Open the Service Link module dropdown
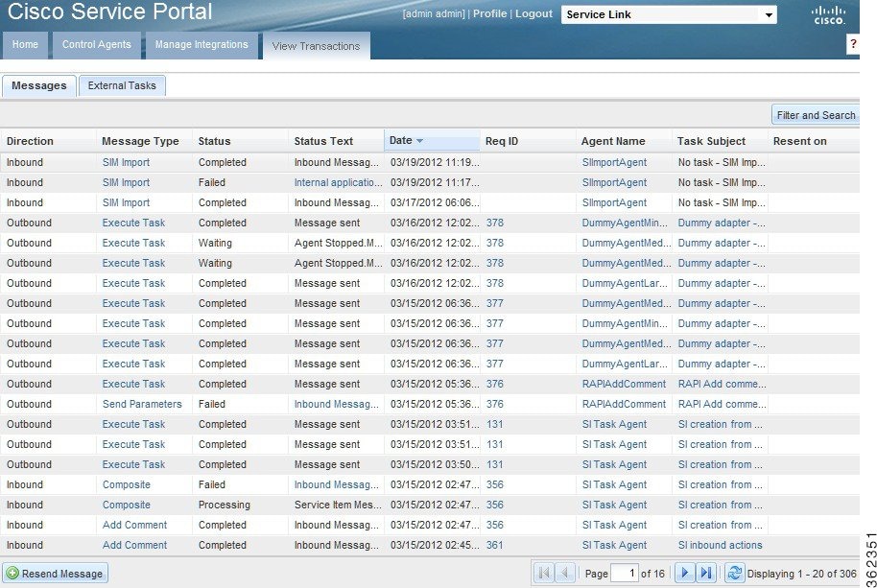Image resolution: width=877 pixels, height=588 pixels. click(x=770, y=14)
